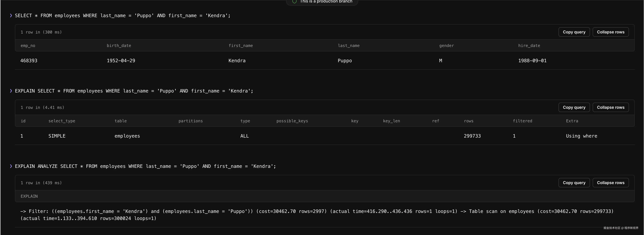This screenshot has width=644, height=235.
Task: Click the table column header
Action: coord(121,121)
